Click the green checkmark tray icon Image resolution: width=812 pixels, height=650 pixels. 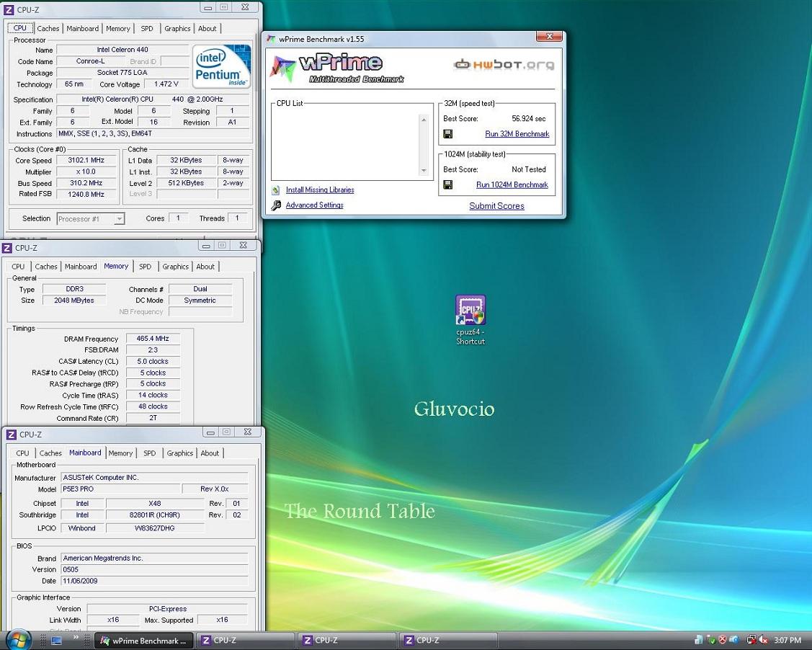[712, 641]
